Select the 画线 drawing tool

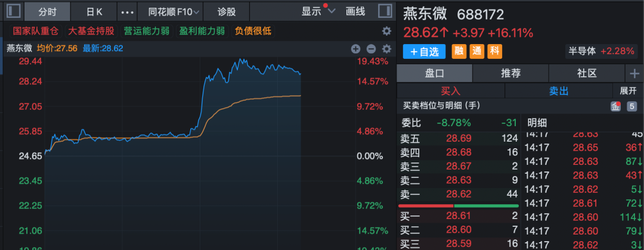tap(355, 11)
